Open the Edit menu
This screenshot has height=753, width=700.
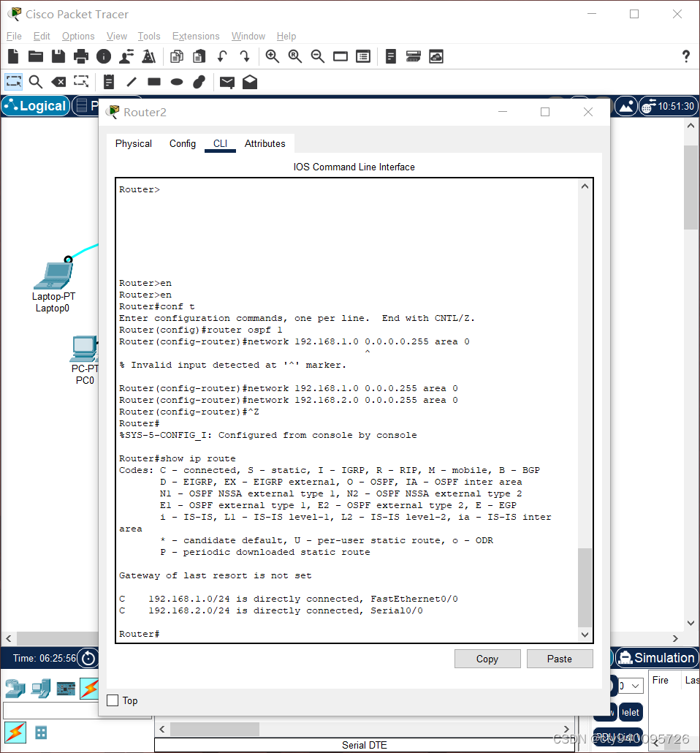tap(42, 36)
